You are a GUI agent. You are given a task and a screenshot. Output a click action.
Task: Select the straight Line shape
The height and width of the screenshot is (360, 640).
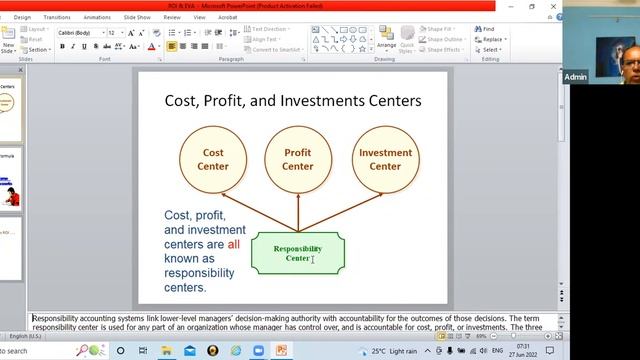tap(325, 30)
